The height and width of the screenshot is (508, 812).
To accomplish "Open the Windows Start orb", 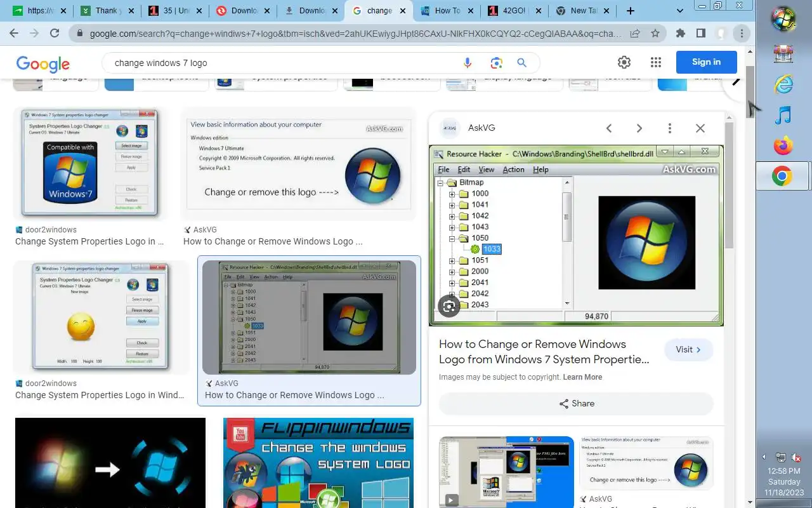I will coord(783,18).
